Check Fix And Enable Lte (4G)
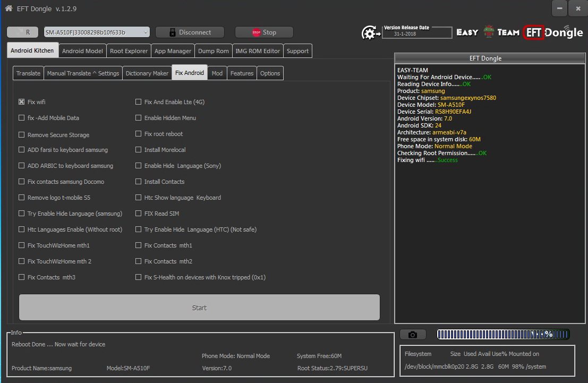 coord(139,101)
